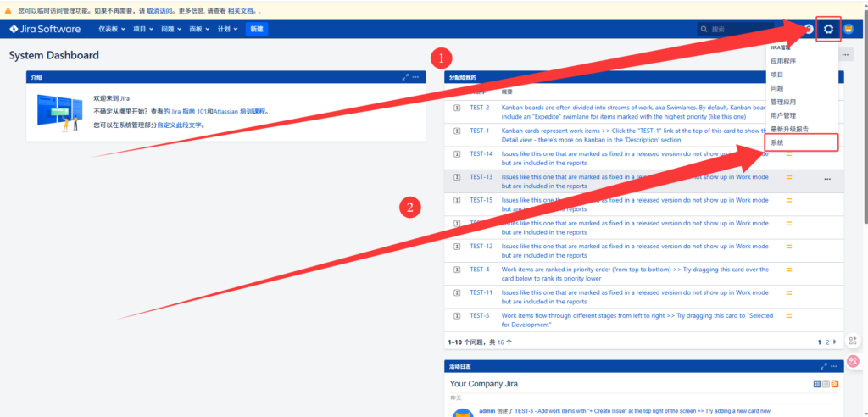Click the 新建 create button
The image size is (868, 417).
(x=256, y=29)
